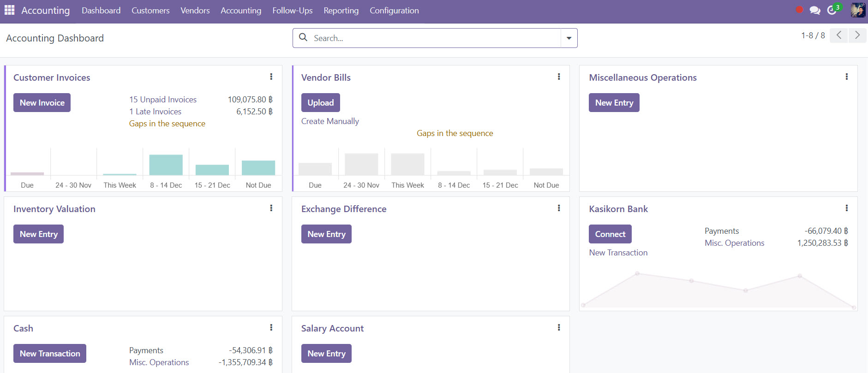Open Miscellaneous Operations kebab menu

tap(846, 77)
